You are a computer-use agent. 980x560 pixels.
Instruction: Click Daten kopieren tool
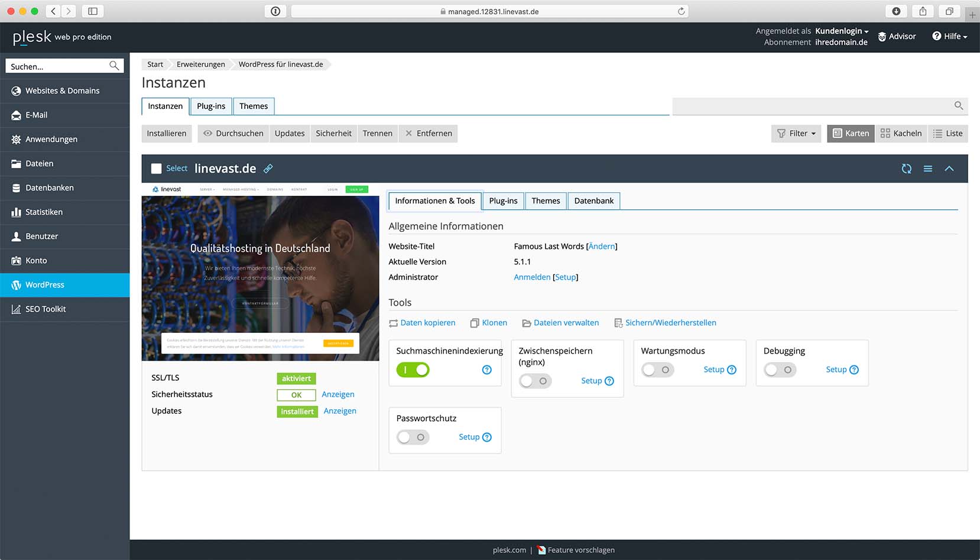(422, 323)
